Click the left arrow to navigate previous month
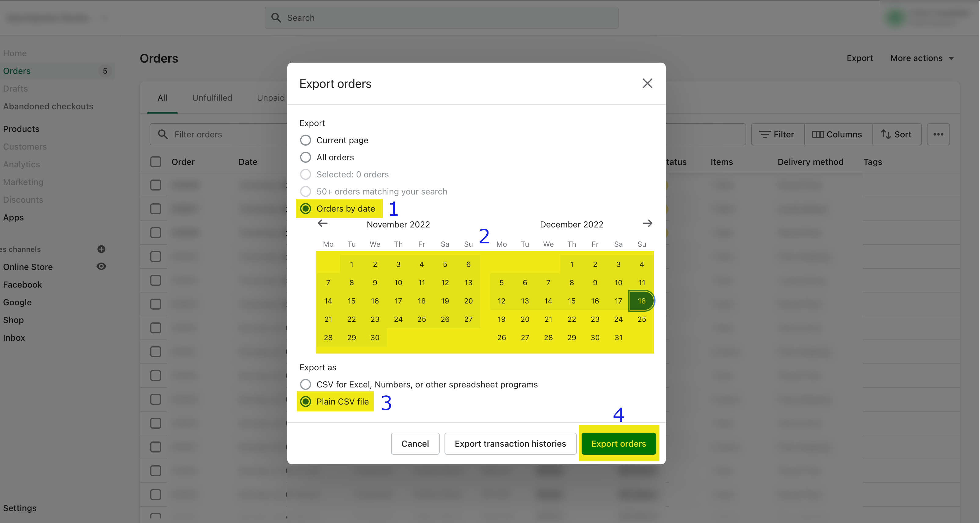This screenshot has width=980, height=523. [322, 223]
